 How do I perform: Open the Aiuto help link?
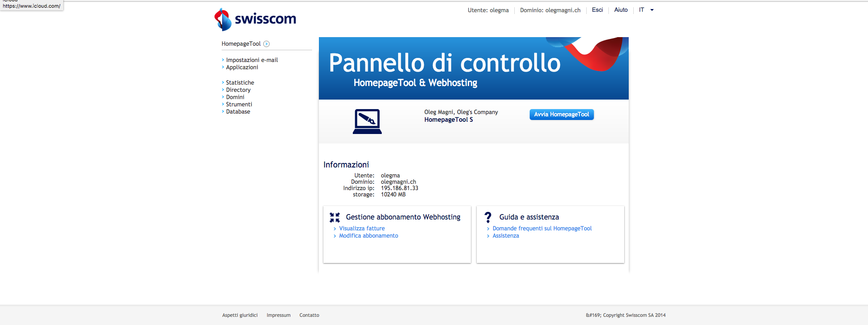621,10
